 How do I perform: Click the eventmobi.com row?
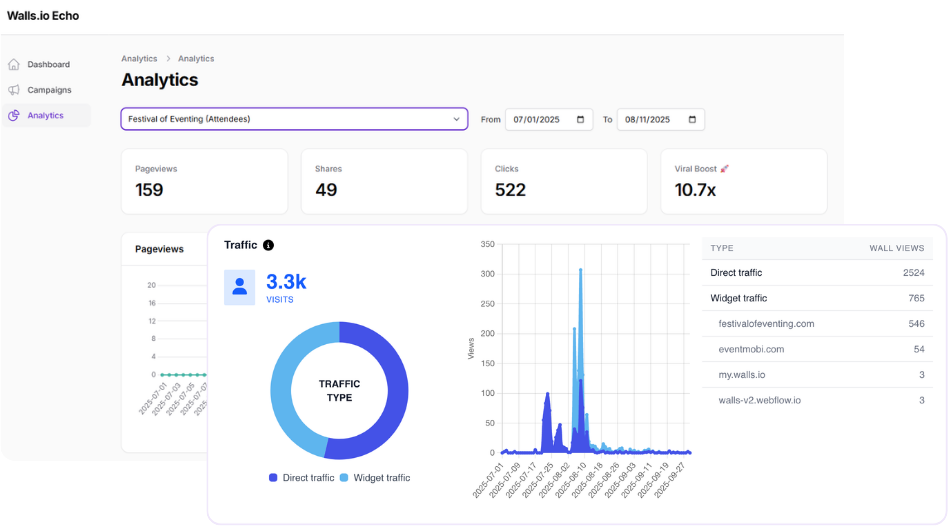(x=817, y=349)
